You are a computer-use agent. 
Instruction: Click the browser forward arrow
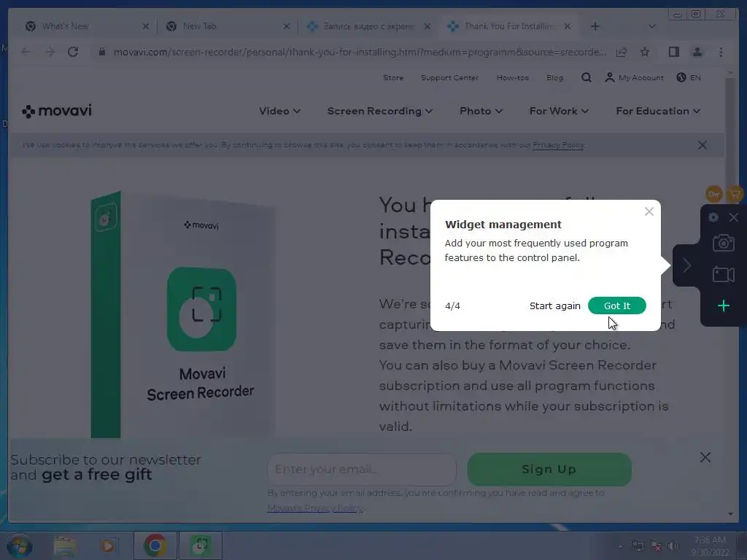(50, 52)
